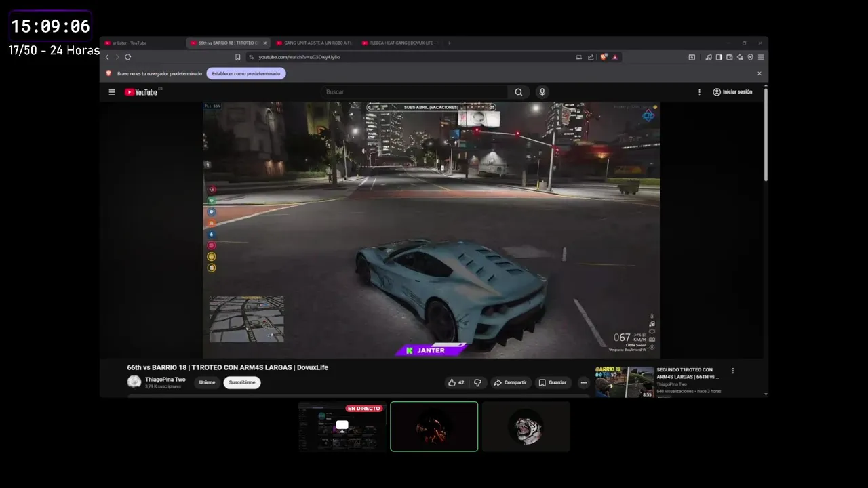Open the YouTube guide hamburger menu

coord(112,92)
